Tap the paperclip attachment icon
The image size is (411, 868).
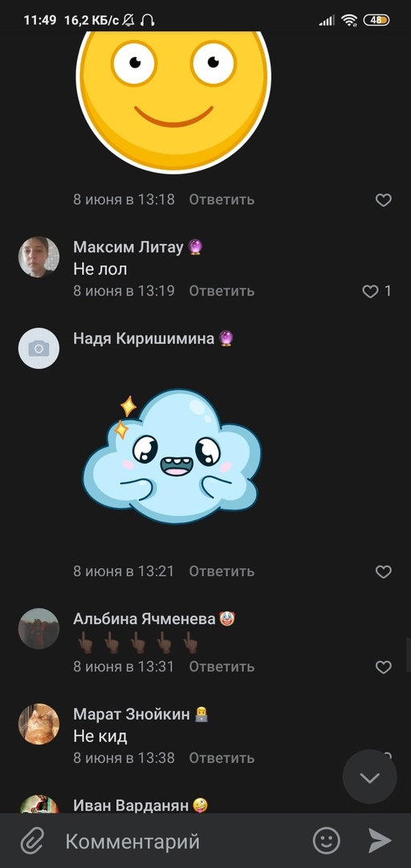point(32,841)
